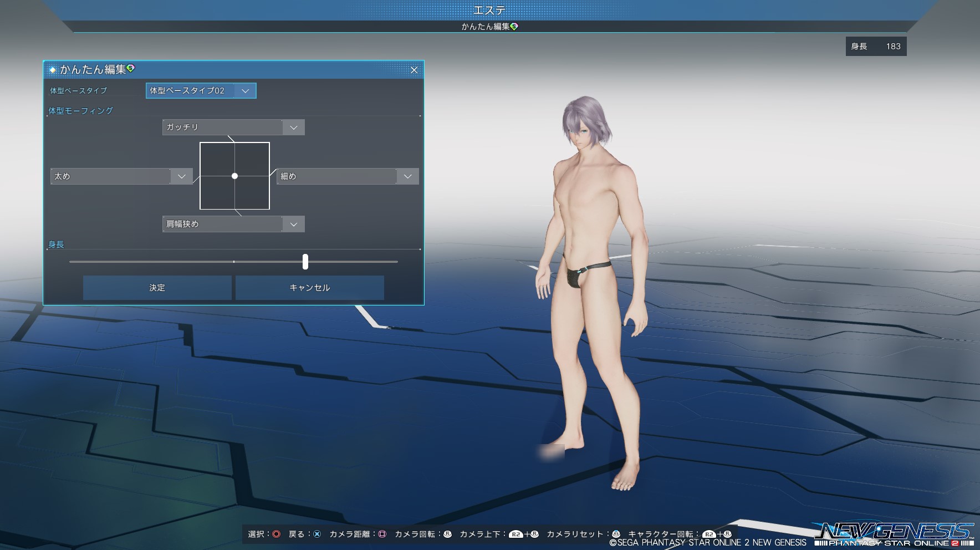Click the R3 camera reset icon
This screenshot has width=980, height=550.
point(616,534)
